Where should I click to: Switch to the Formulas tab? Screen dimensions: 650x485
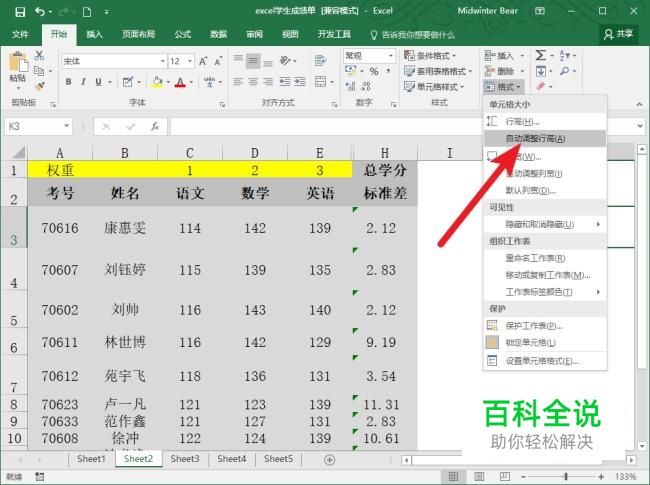click(x=182, y=34)
